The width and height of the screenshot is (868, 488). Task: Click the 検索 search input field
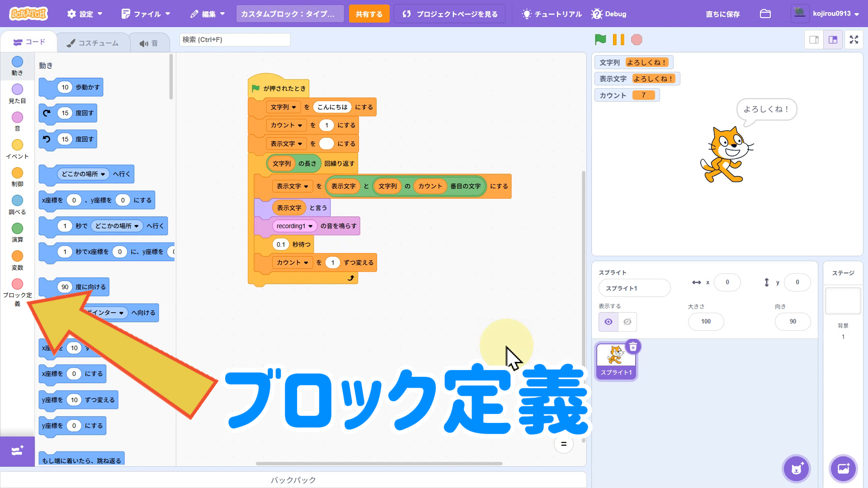(235, 40)
